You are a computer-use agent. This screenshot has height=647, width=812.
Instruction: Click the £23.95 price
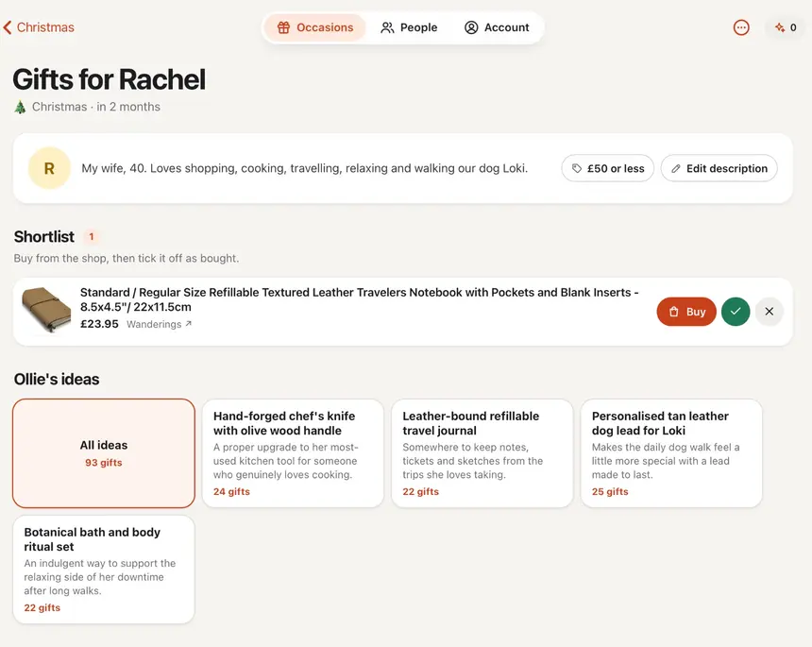click(x=99, y=324)
